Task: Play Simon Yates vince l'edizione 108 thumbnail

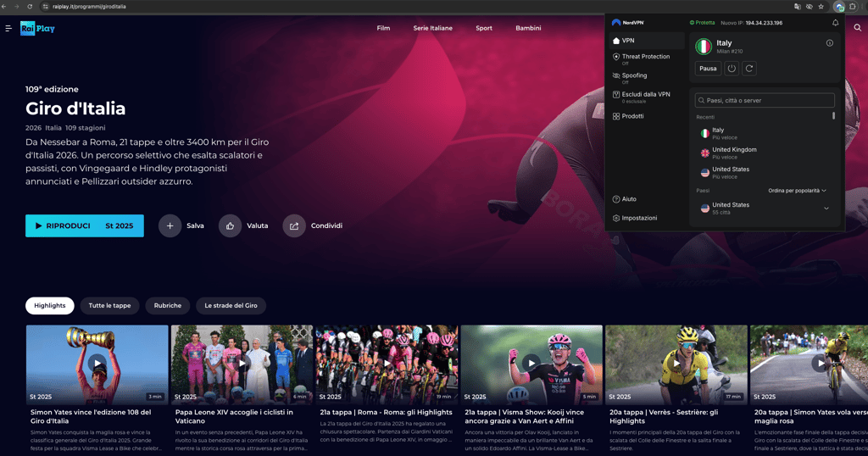Action: coord(97,364)
